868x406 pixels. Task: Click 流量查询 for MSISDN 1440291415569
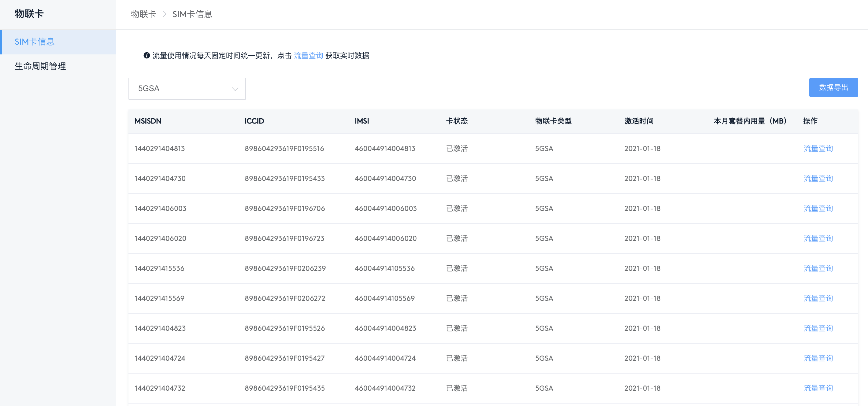[x=818, y=298]
